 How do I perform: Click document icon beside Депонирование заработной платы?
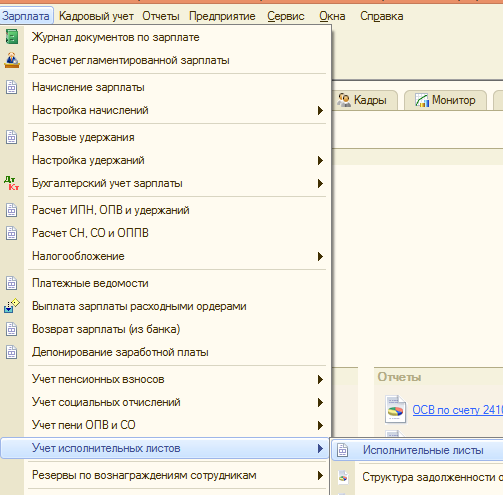coord(12,352)
